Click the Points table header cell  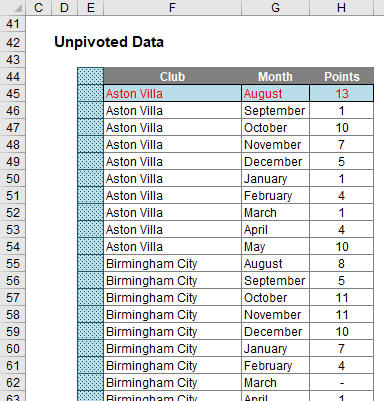(341, 76)
